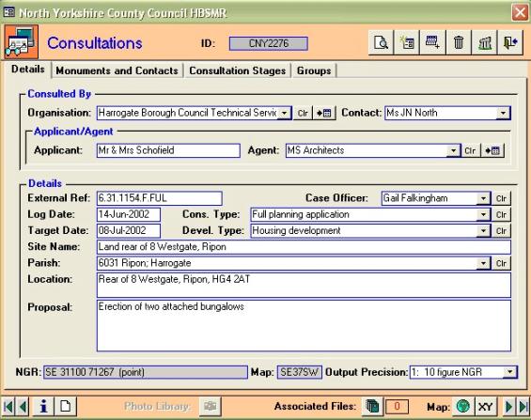This screenshot has width=531, height=420.
Task: Expand the Agent dropdown
Action: click(453, 150)
